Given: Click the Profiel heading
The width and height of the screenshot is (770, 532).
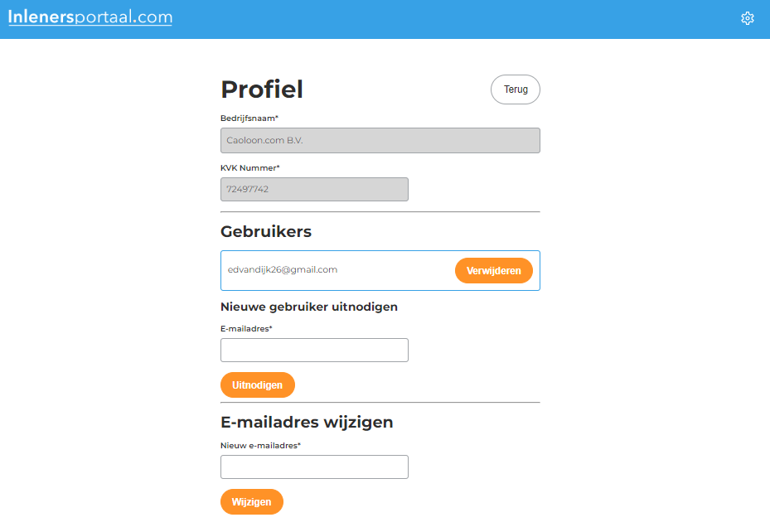Looking at the screenshot, I should pos(262,89).
